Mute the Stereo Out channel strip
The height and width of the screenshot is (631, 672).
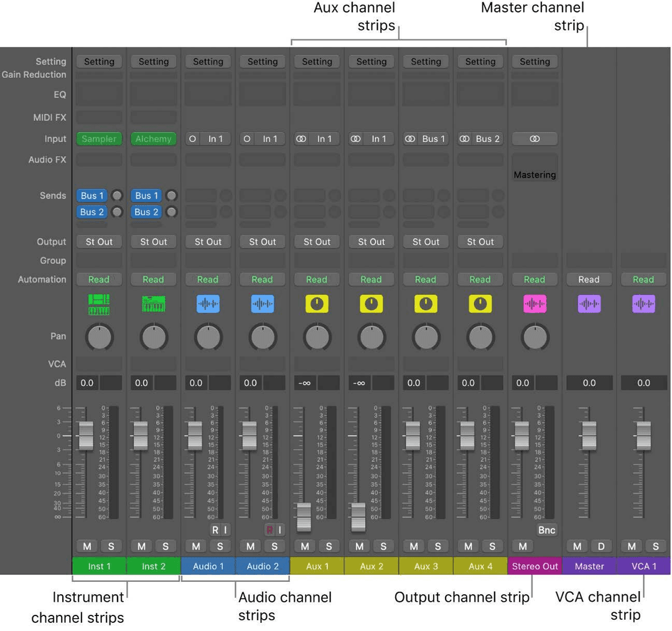click(523, 546)
